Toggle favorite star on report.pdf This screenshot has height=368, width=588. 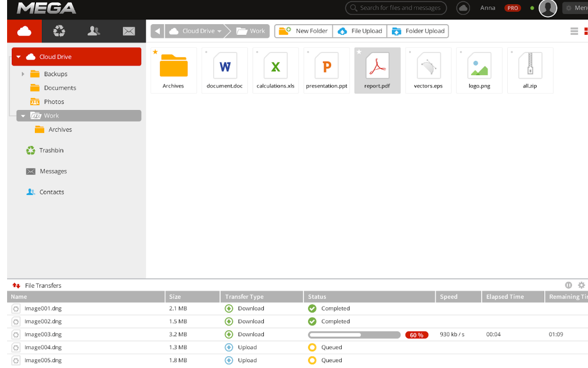[x=359, y=52]
